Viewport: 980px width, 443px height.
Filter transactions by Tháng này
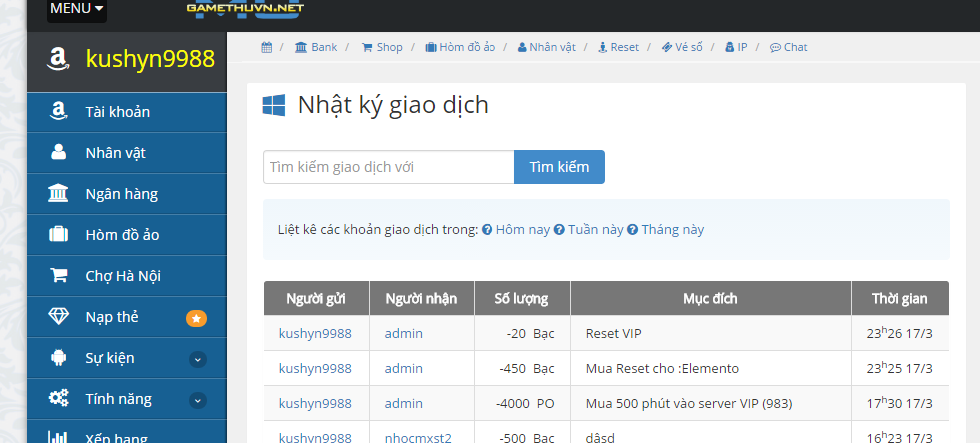[x=673, y=230]
